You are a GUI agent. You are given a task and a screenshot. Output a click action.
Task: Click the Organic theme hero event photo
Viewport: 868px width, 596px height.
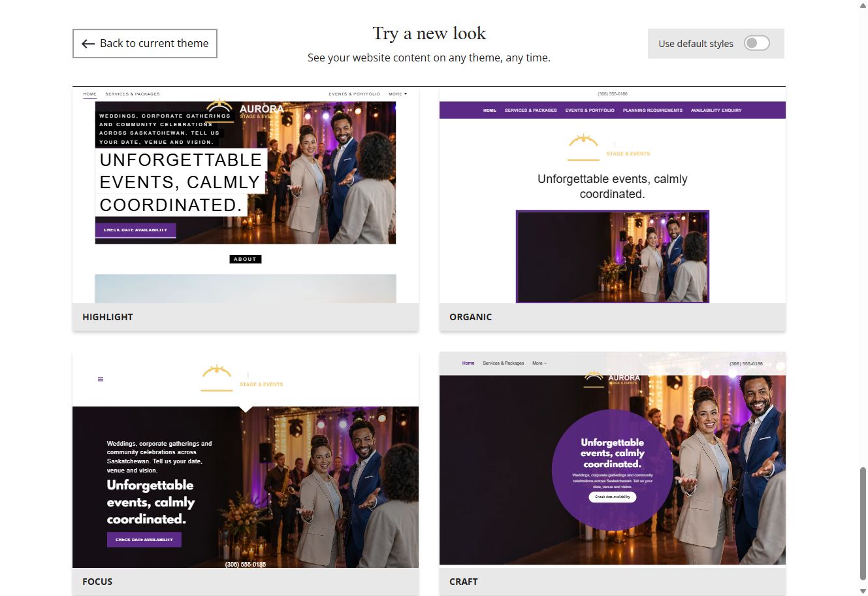coord(613,256)
